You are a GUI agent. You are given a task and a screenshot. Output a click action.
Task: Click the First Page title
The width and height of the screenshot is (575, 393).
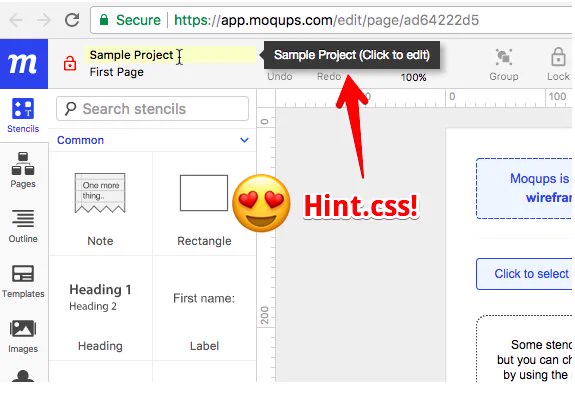click(x=117, y=72)
